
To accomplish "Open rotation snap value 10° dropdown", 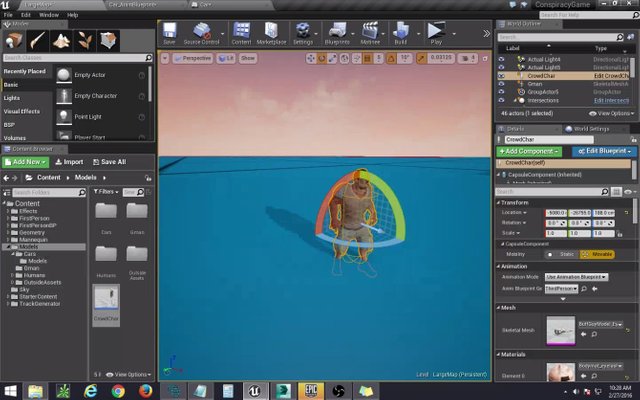I will click(405, 58).
